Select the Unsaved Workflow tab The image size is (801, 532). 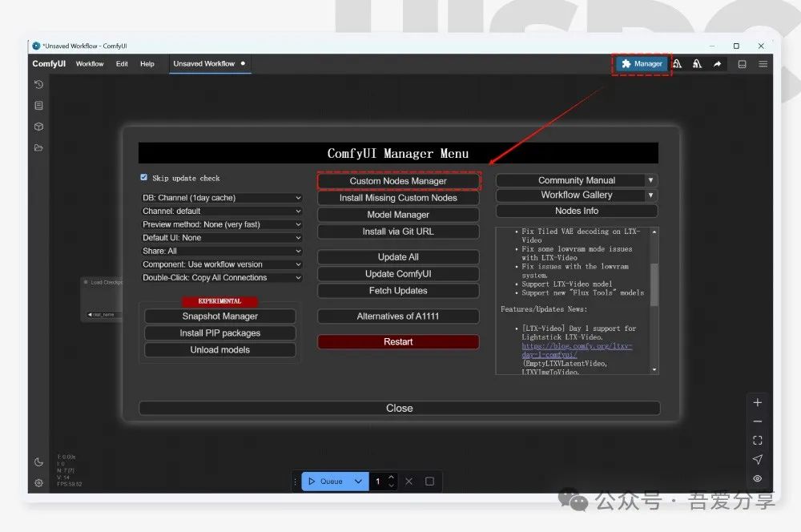tap(209, 64)
